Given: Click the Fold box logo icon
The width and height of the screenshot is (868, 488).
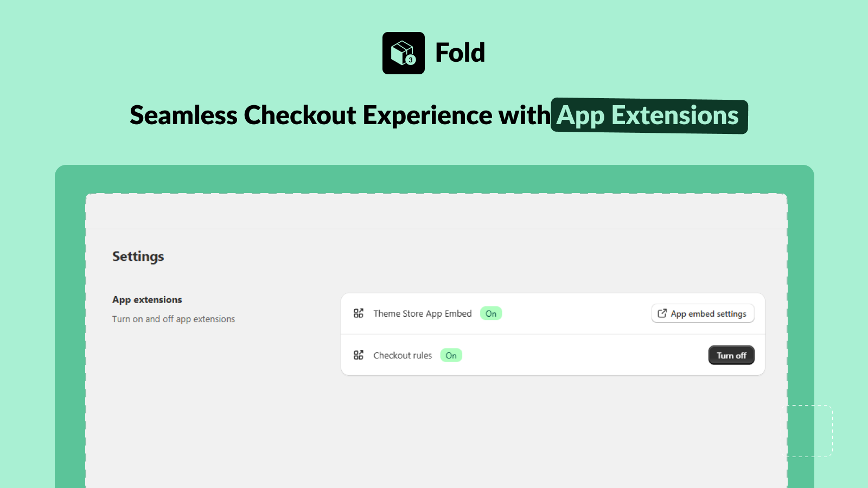Looking at the screenshot, I should tap(403, 53).
